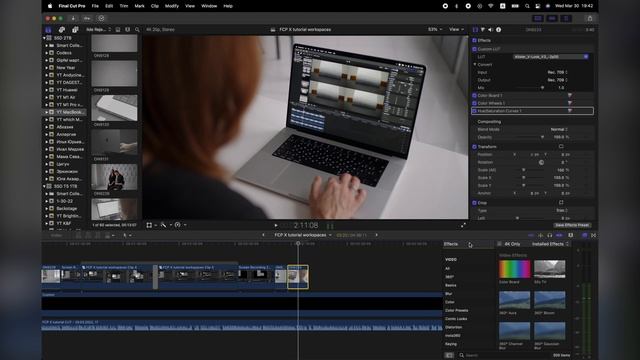Adjust the Scale (All) slider handle

tap(524, 170)
